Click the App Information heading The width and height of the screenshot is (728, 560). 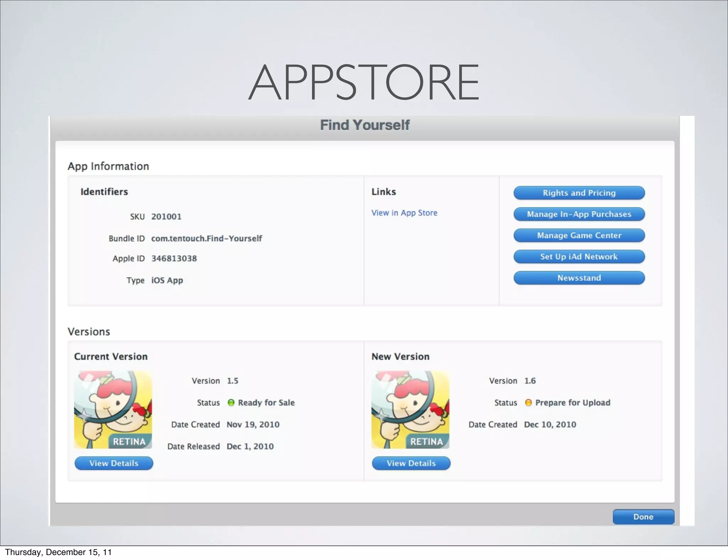pyautogui.click(x=108, y=166)
